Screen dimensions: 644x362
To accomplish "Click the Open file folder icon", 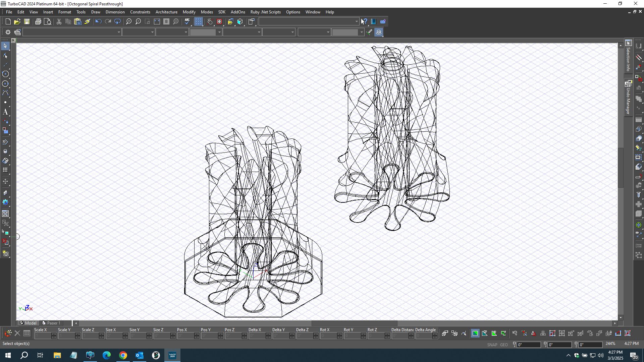I will point(17,21).
